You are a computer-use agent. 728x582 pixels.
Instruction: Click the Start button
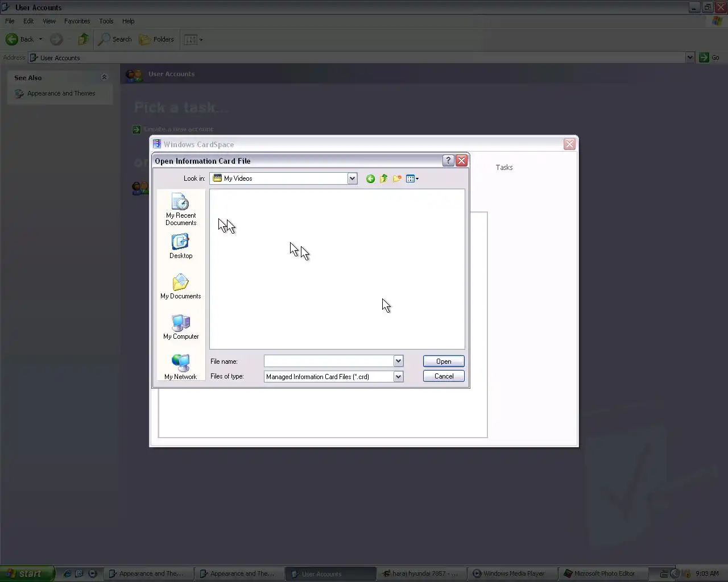point(27,573)
